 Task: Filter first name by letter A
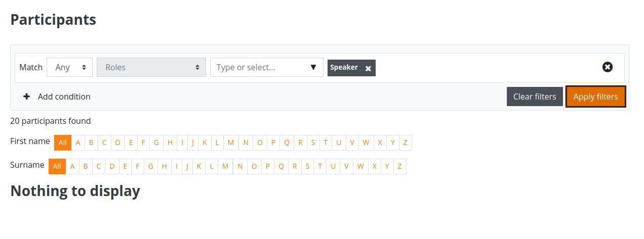point(78,142)
